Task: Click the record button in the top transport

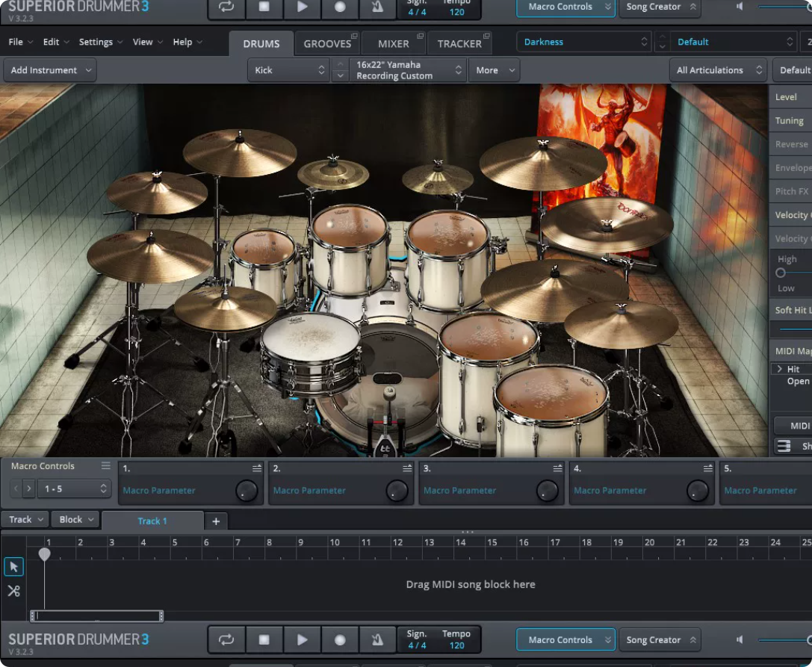Action: pos(340,7)
